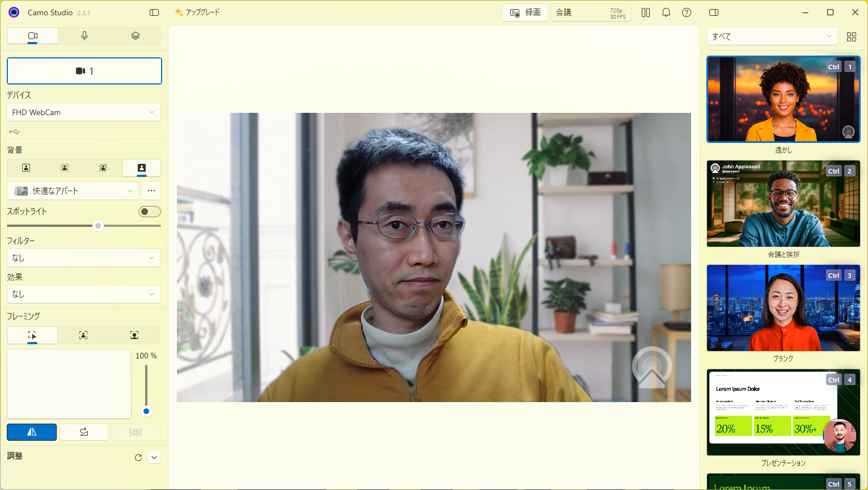Image resolution: width=868 pixels, height=490 pixels.
Task: Open the overlays/layers panel icon
Action: [x=135, y=35]
